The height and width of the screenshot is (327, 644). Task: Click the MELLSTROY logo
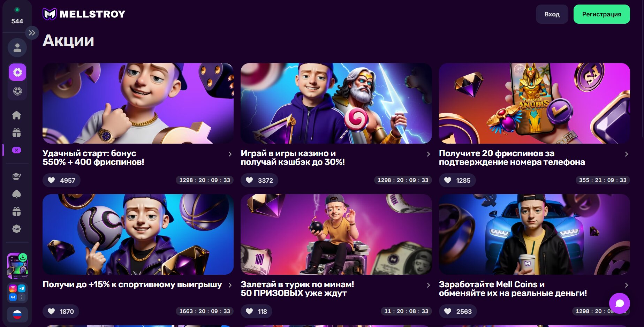click(x=84, y=14)
